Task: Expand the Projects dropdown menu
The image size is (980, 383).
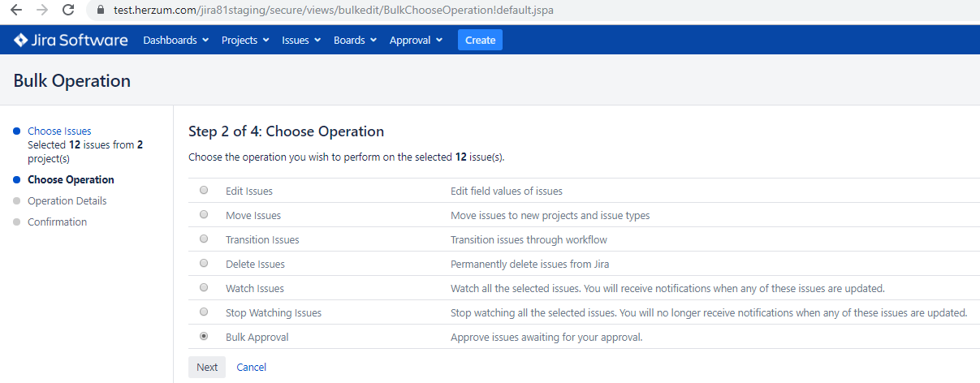Action: coord(245,40)
